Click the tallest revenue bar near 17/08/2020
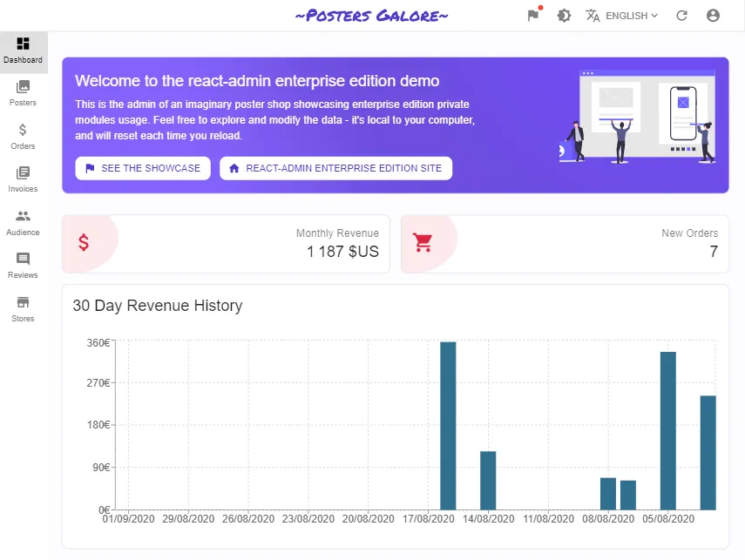 point(448,425)
